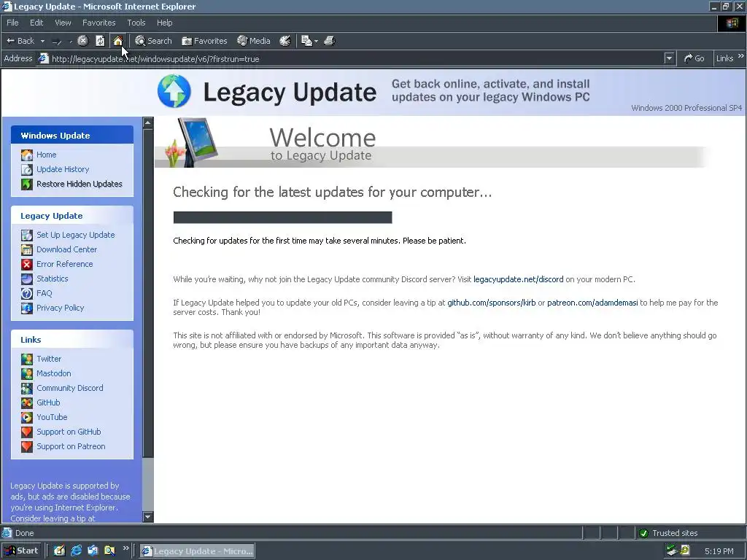
Task: Open the Community Discord sidebar link
Action: click(x=69, y=388)
